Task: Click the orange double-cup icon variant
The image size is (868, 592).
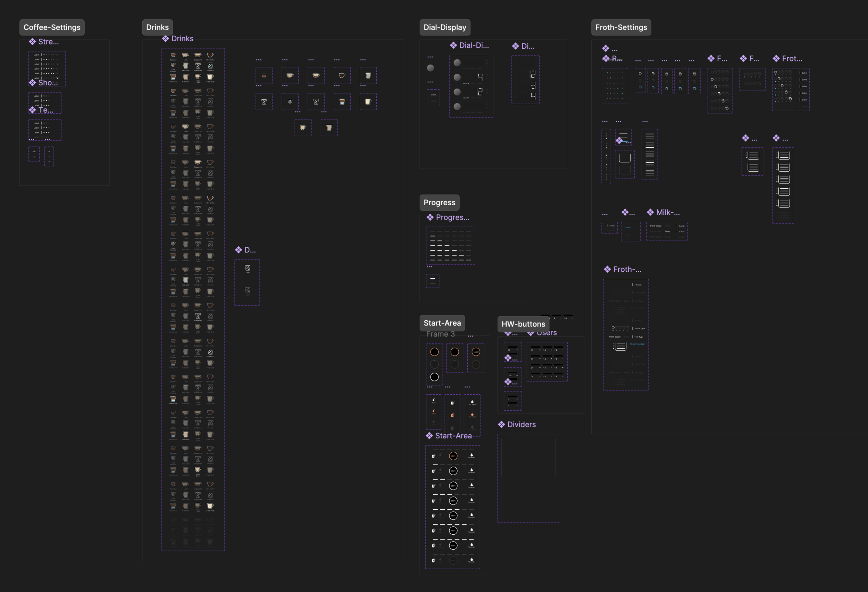Action: click(452, 415)
